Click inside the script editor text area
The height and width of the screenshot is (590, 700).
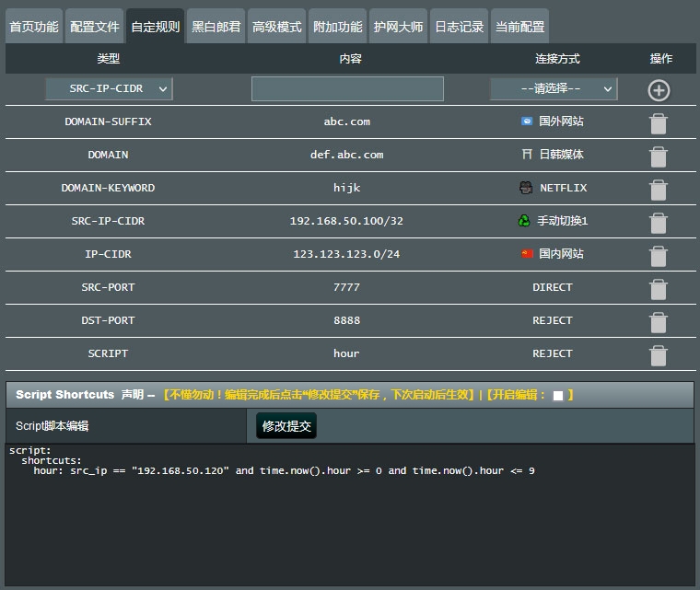point(350,525)
